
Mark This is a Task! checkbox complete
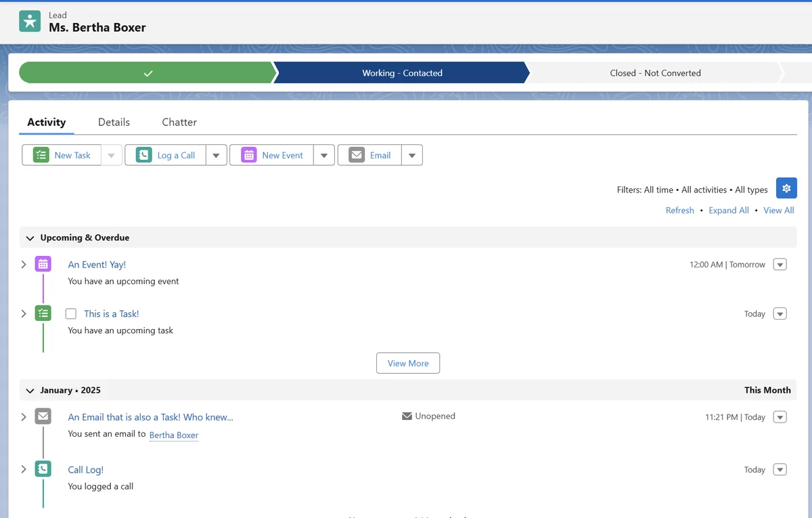click(x=71, y=314)
